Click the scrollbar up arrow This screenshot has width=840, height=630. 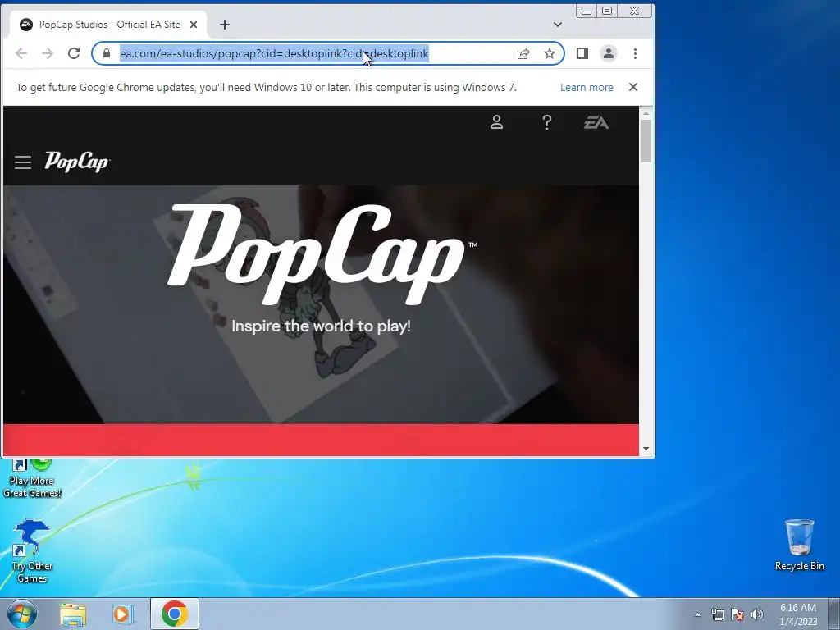tap(646, 113)
